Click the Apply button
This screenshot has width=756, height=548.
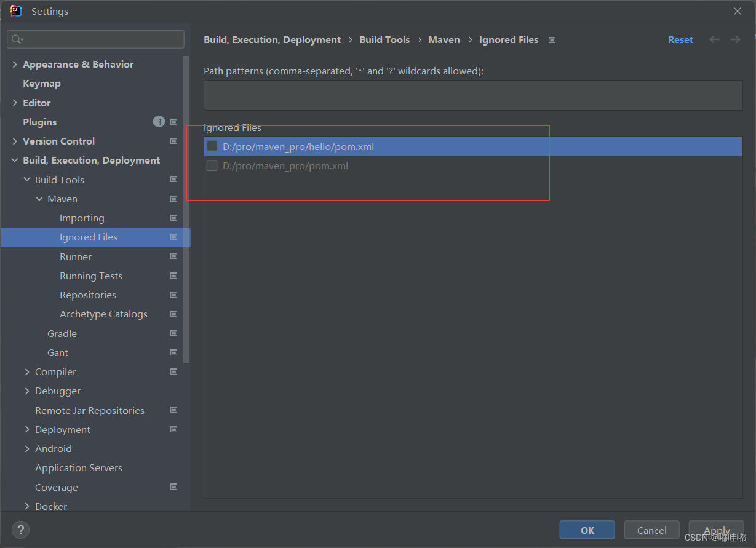(x=717, y=530)
